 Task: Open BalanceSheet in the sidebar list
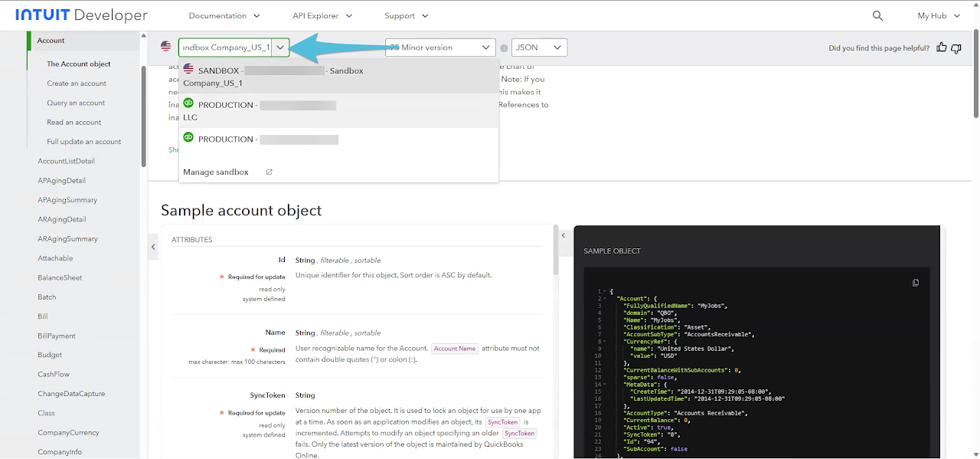[x=60, y=277]
